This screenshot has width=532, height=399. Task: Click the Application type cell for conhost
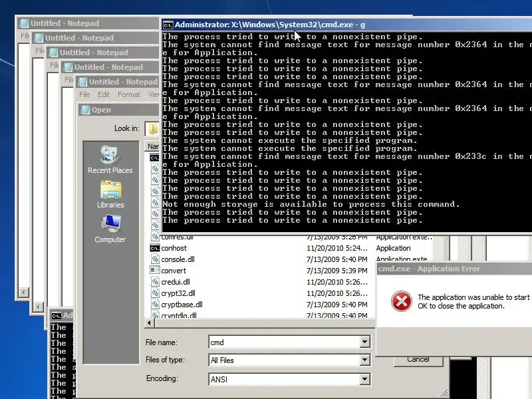[x=393, y=248]
